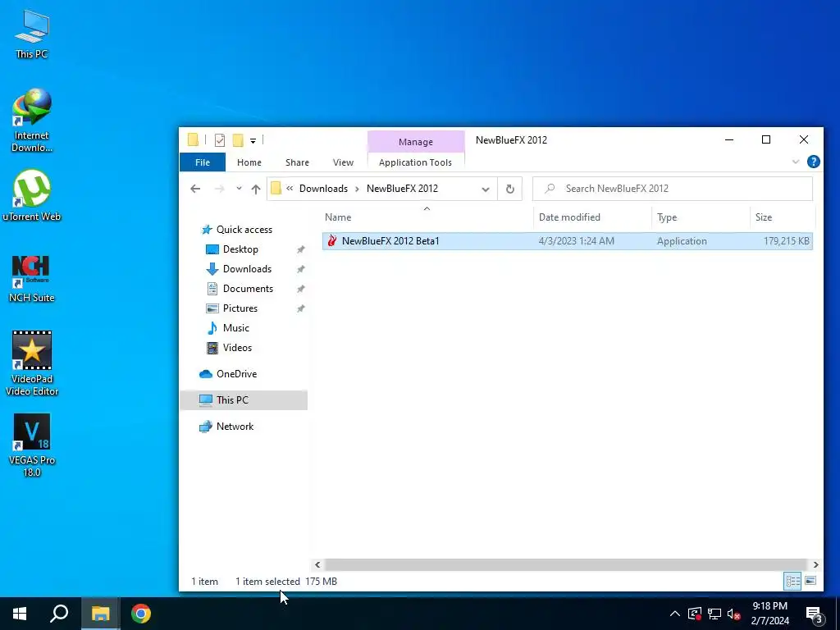Click Properties icon in quick access toolbar

220,140
